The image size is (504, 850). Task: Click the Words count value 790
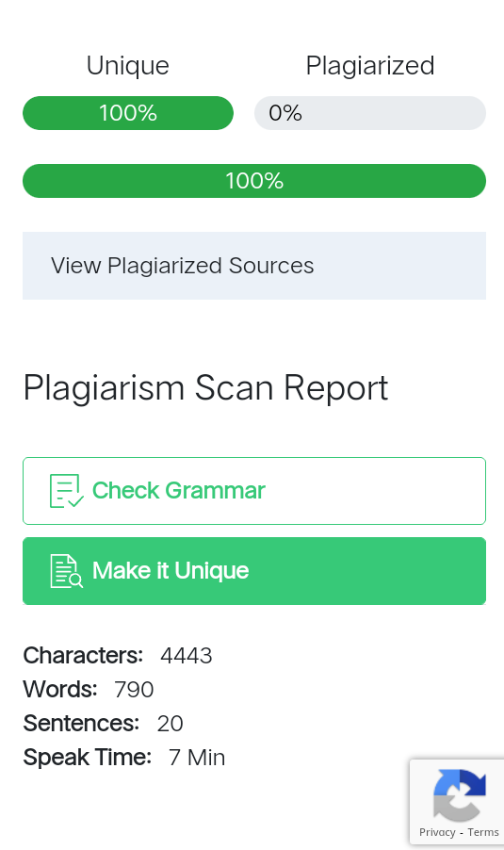(x=134, y=690)
